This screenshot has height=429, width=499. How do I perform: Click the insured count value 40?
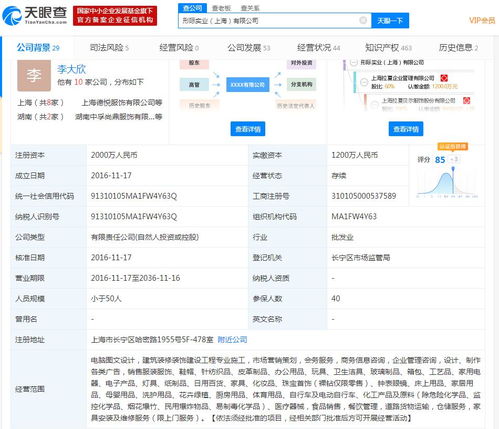tap(336, 298)
